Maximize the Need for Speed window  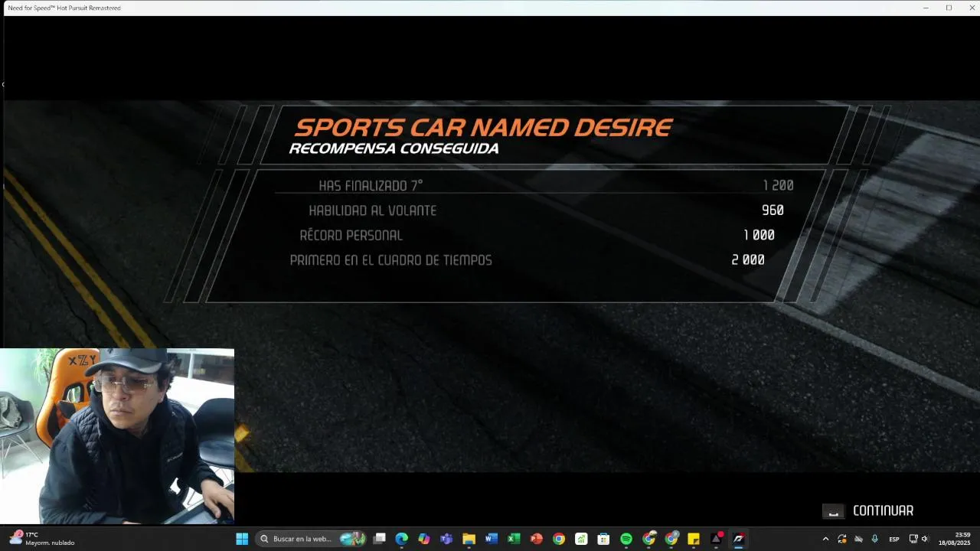949,8
